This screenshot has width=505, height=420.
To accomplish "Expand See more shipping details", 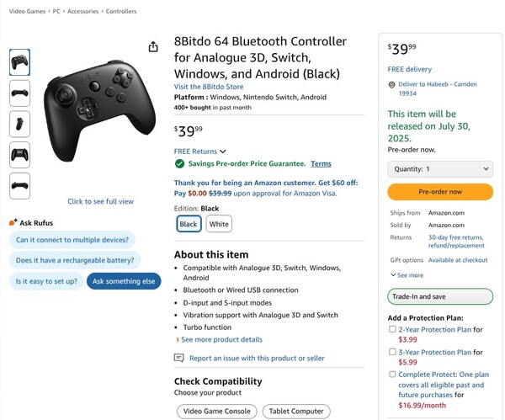I will pos(407,275).
